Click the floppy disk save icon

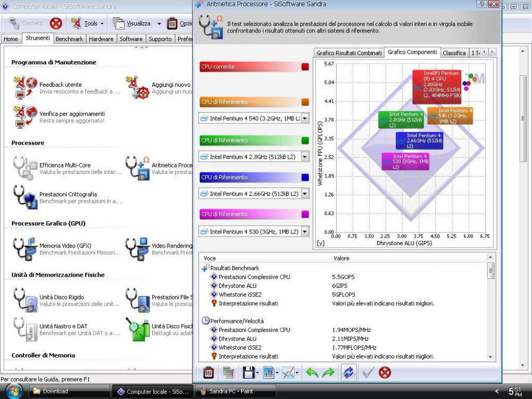pyautogui.click(x=247, y=372)
